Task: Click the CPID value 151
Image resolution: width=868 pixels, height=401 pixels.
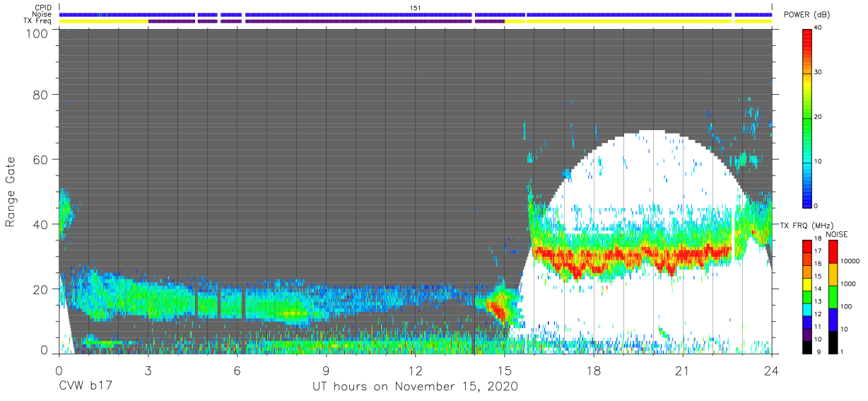Action: pyautogui.click(x=416, y=7)
